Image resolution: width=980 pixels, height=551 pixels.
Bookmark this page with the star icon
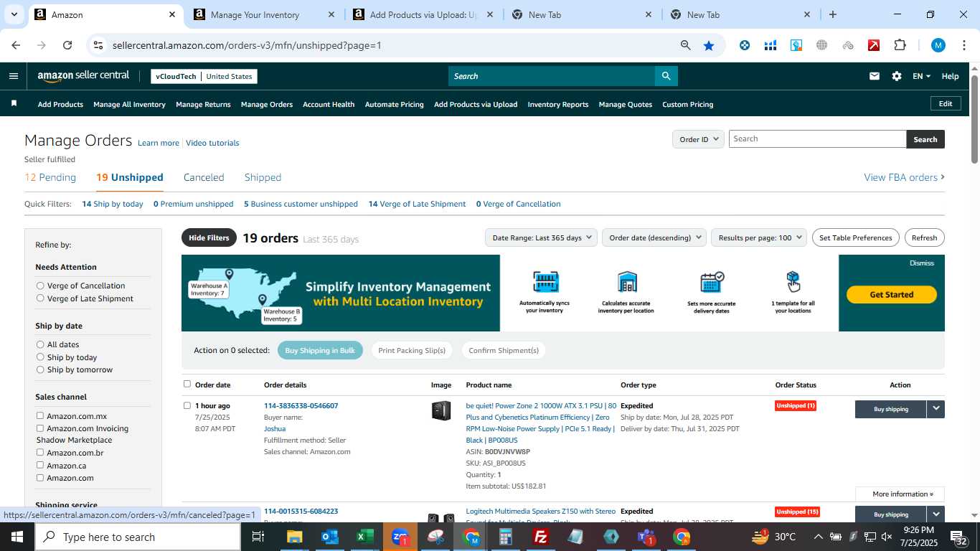(709, 45)
